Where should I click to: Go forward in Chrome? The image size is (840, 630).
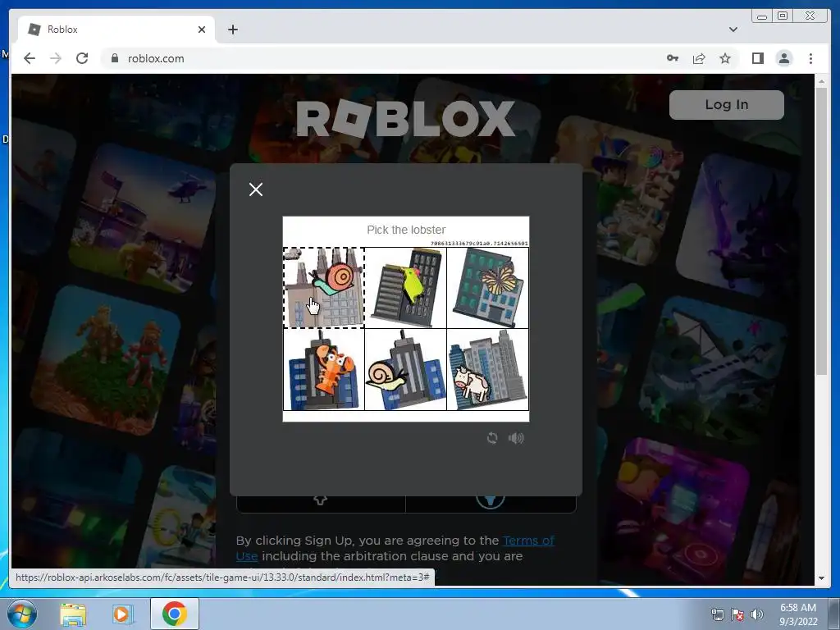[56, 58]
